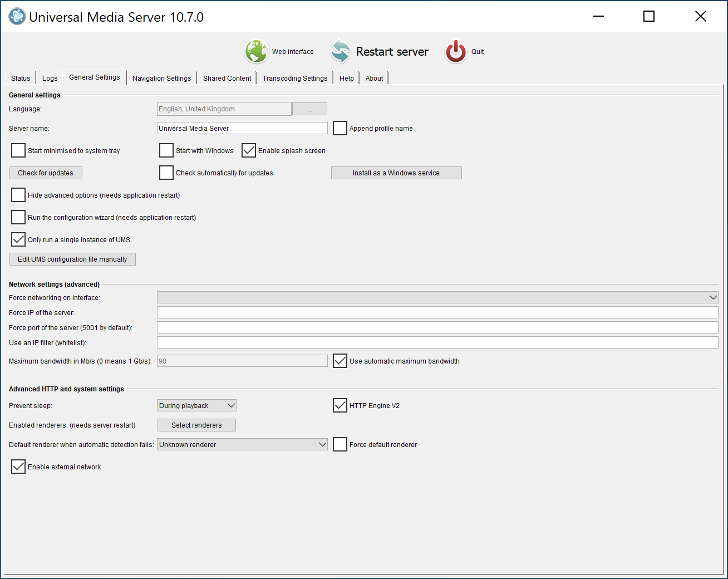Check Hide advanced options checkbox
The height and width of the screenshot is (579, 728).
point(18,195)
